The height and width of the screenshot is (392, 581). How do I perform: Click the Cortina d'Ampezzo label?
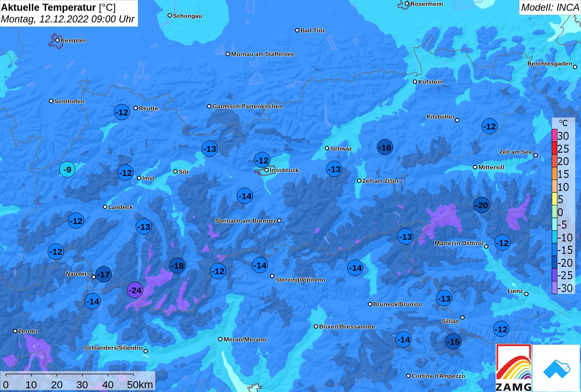tap(438, 376)
